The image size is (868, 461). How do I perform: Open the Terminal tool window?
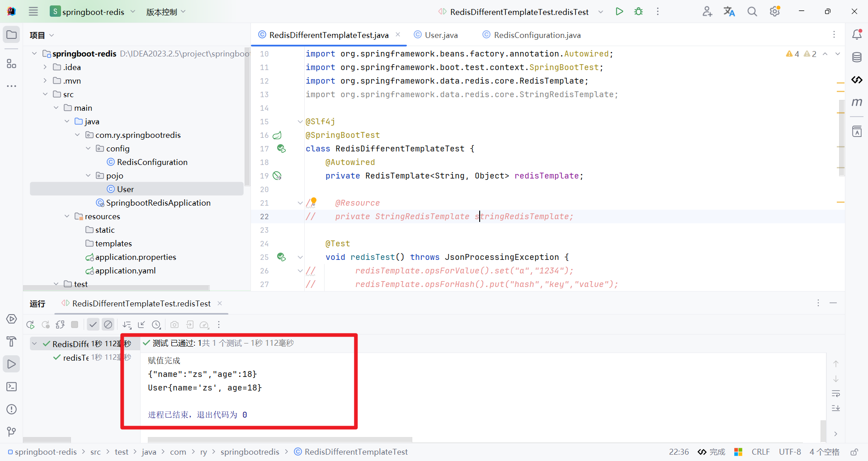coord(12,387)
